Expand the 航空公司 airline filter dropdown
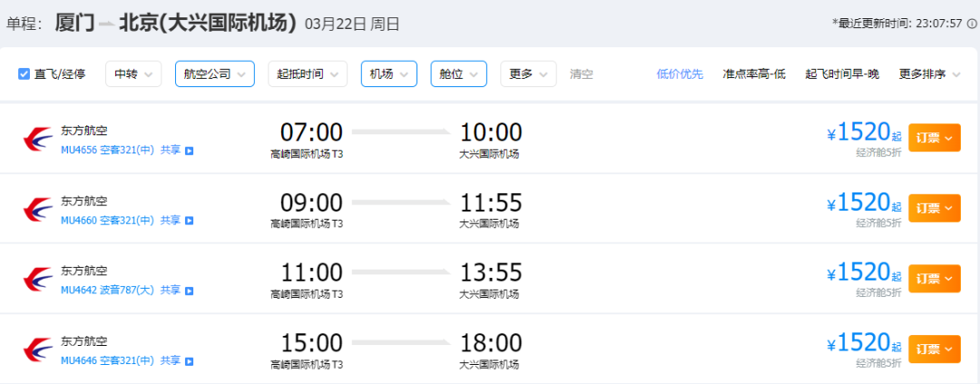 click(x=214, y=74)
